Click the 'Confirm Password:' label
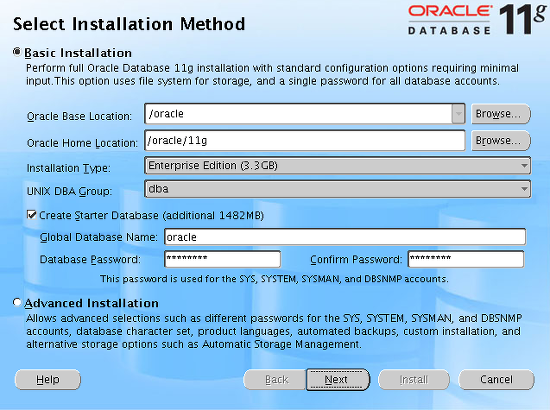The image size is (550, 410). 356,260
